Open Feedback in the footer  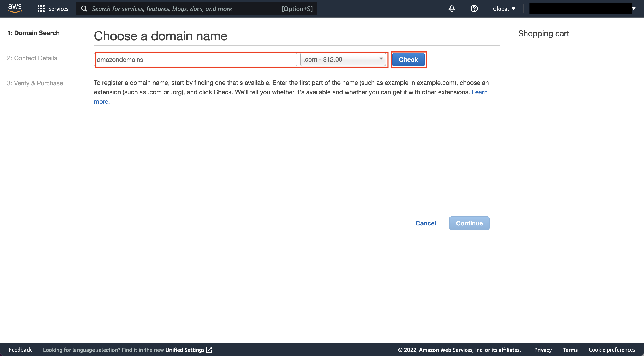click(x=20, y=350)
